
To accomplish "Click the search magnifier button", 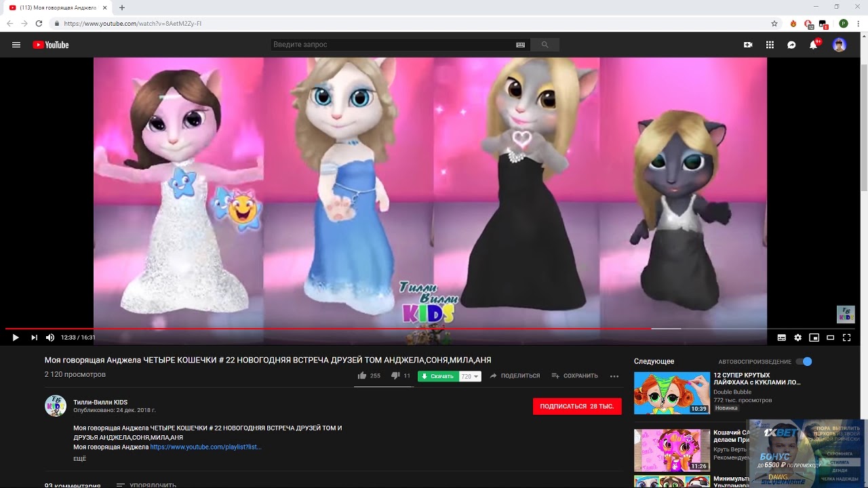I will pos(545,45).
